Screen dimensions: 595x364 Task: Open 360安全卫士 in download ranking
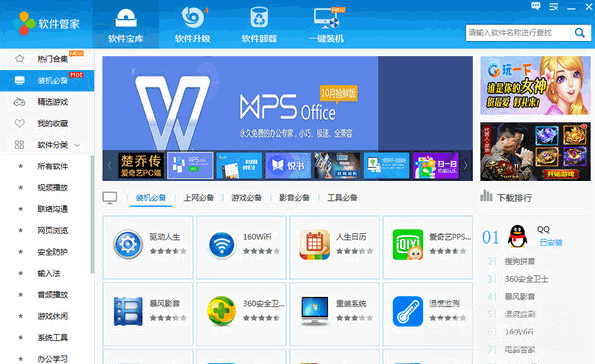point(526,279)
